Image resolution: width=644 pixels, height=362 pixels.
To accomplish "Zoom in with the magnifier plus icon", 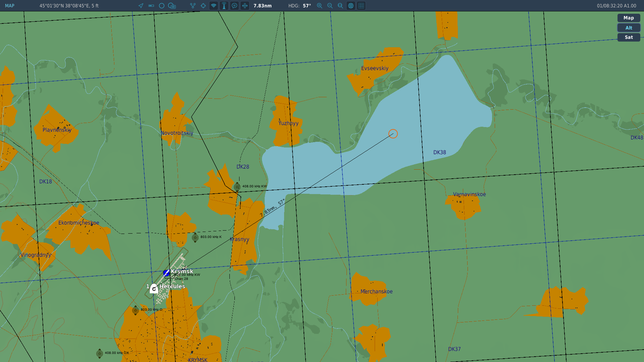I will pyautogui.click(x=320, y=6).
